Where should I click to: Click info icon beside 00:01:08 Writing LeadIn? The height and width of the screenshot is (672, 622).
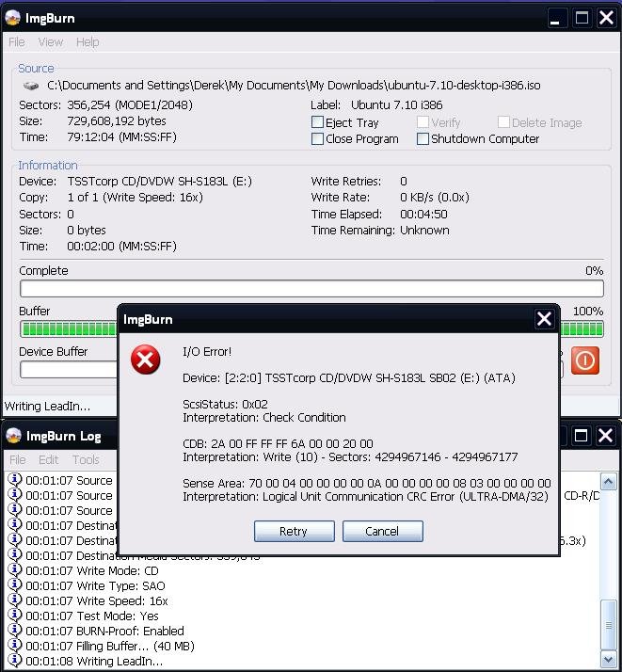[x=14, y=660]
